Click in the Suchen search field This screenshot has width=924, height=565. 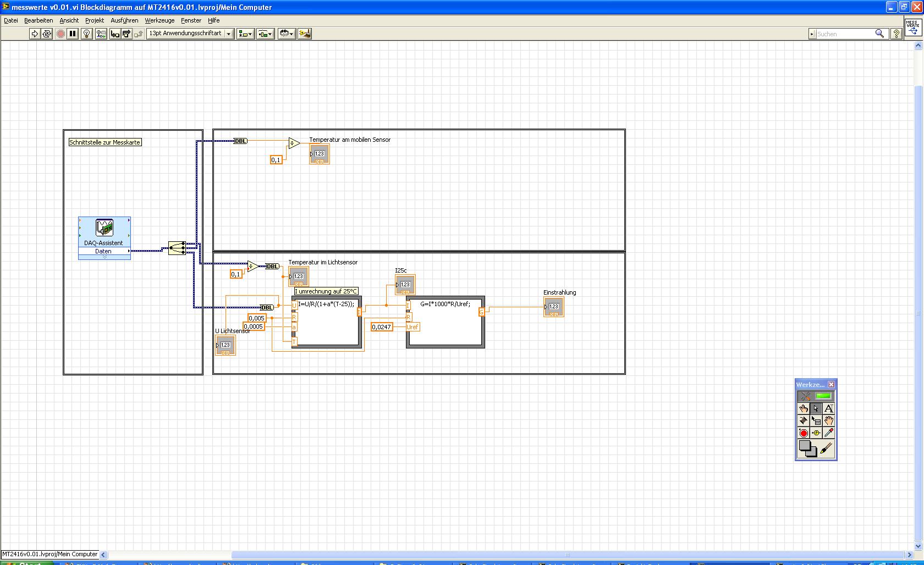[845, 34]
